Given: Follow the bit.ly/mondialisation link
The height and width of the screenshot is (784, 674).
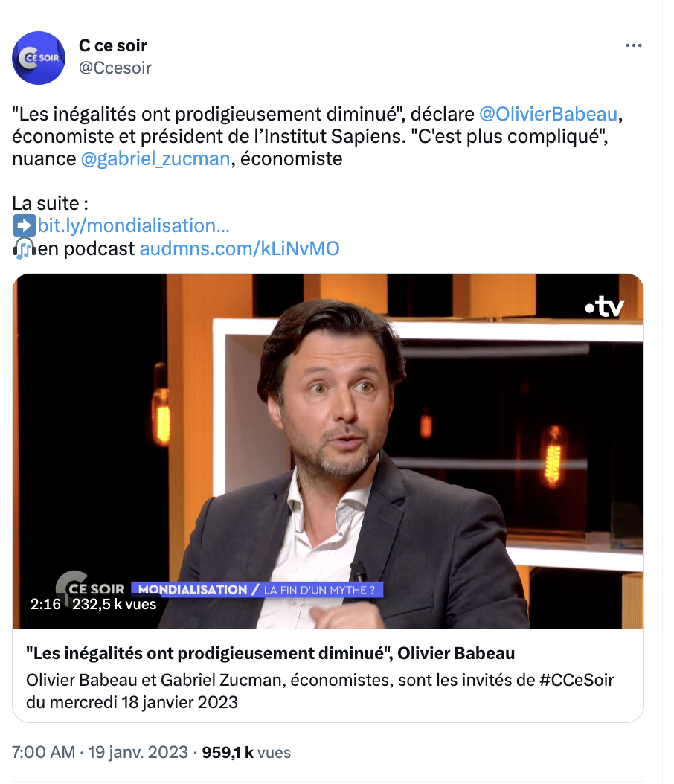Looking at the screenshot, I should (133, 226).
